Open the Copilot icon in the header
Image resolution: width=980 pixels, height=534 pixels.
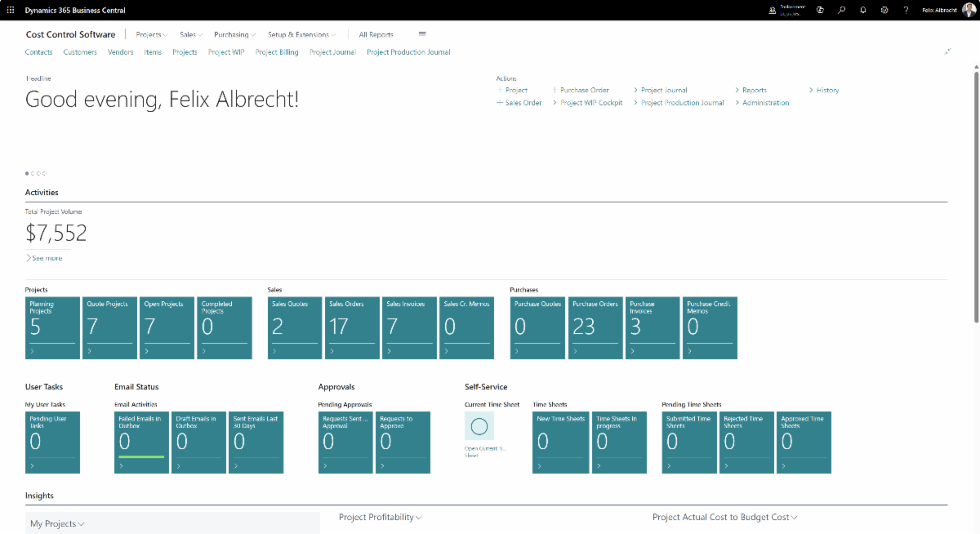click(819, 10)
